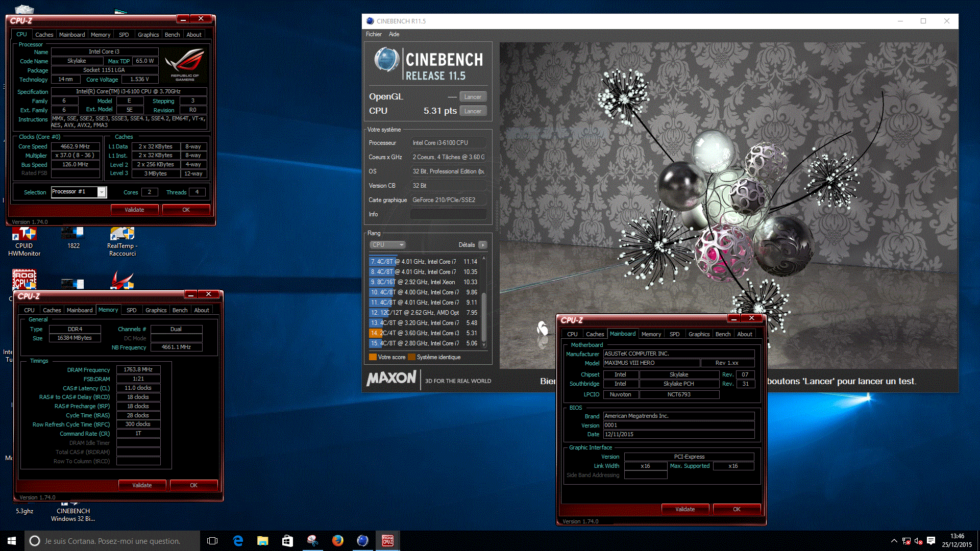Open Memory tab in Mainboard CPU-Z window
The height and width of the screenshot is (551, 980).
[x=651, y=334]
